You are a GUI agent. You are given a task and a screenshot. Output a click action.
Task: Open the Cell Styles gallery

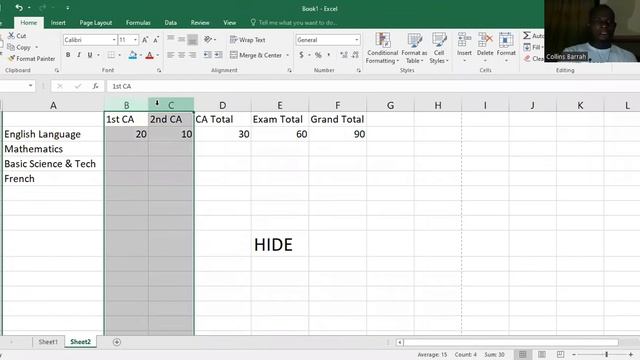click(x=439, y=48)
